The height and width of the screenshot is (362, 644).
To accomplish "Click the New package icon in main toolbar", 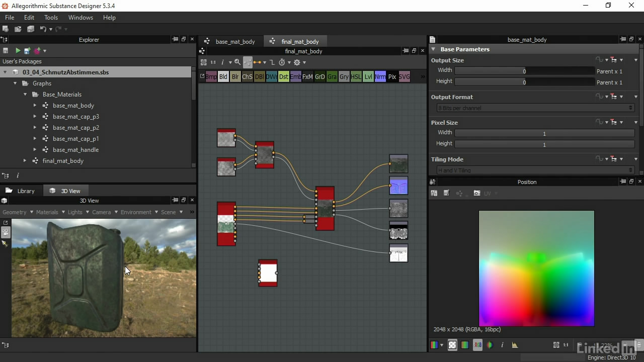I will coord(6,29).
